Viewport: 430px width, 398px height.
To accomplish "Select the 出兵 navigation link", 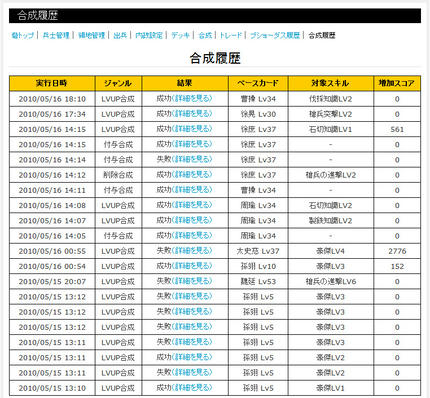I will pos(120,35).
